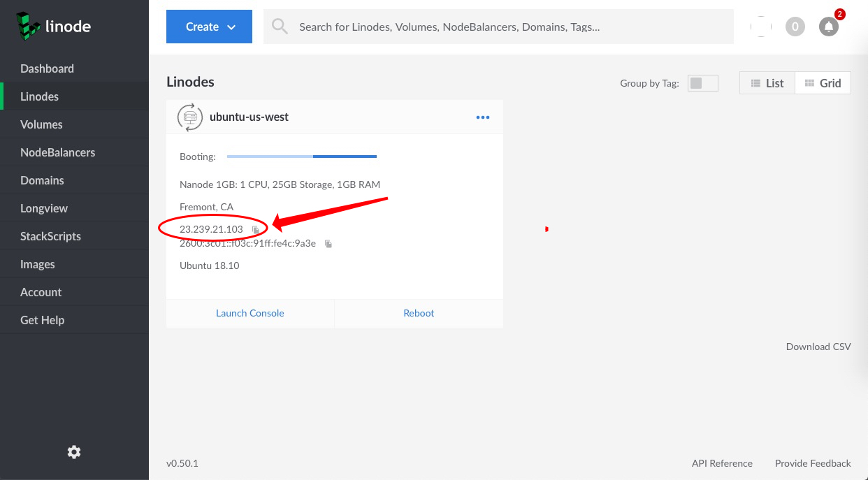Open the StackScripts page

(50, 235)
